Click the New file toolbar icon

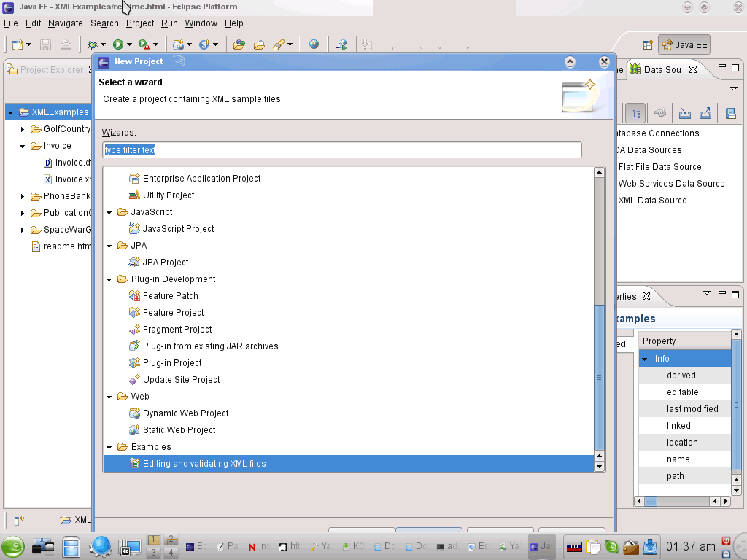[x=18, y=44]
